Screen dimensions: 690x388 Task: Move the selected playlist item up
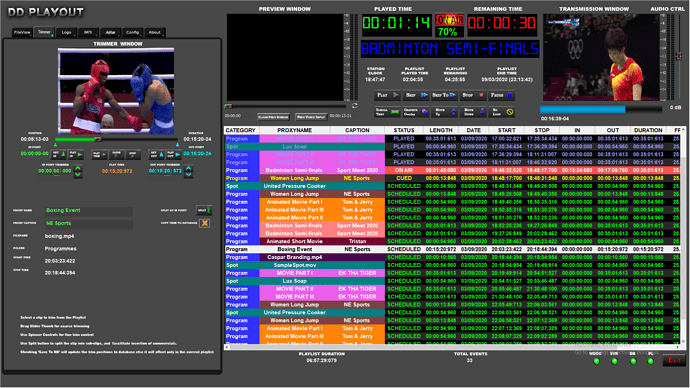[444, 112]
